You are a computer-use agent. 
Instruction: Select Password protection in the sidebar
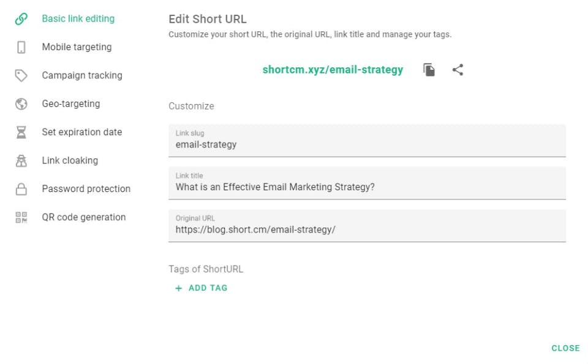(x=86, y=189)
